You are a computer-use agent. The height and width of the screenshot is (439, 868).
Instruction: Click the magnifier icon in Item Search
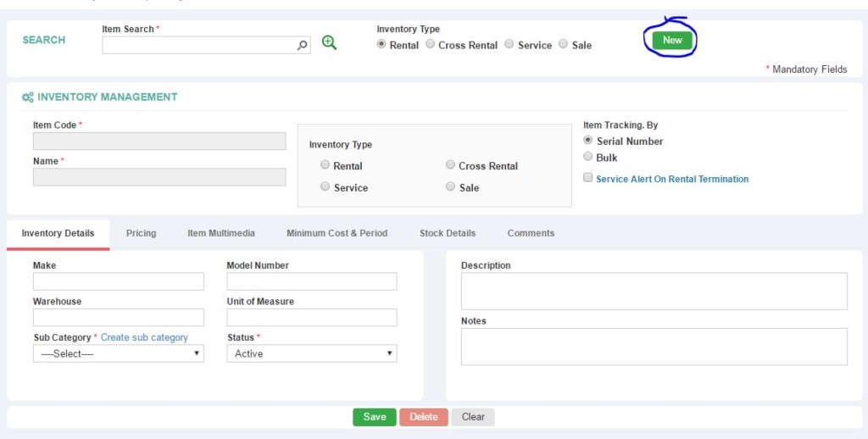[x=303, y=46]
